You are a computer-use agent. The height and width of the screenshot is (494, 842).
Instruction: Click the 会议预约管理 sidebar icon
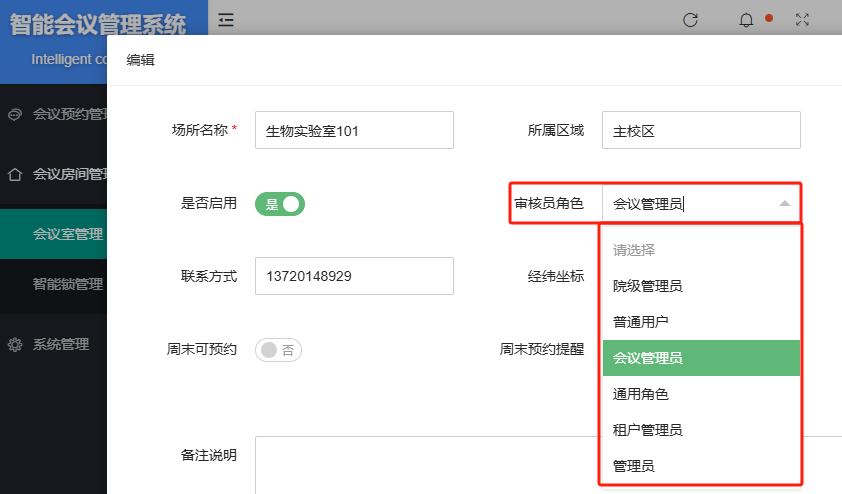point(14,114)
